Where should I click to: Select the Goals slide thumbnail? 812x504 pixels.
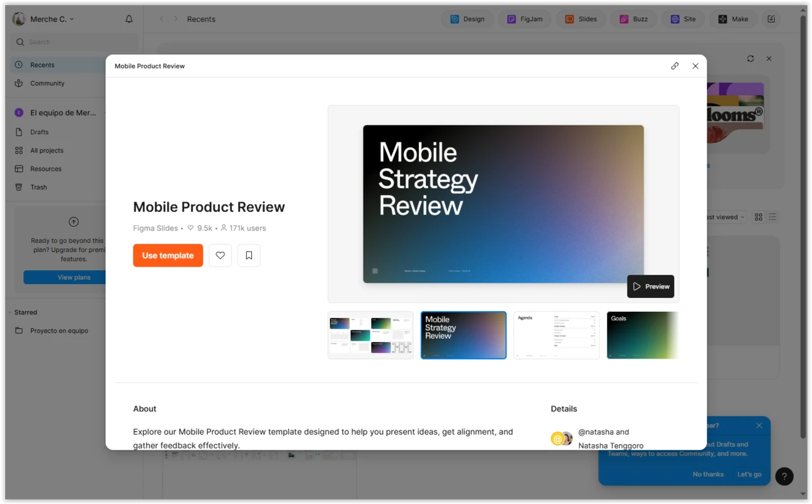[642, 335]
